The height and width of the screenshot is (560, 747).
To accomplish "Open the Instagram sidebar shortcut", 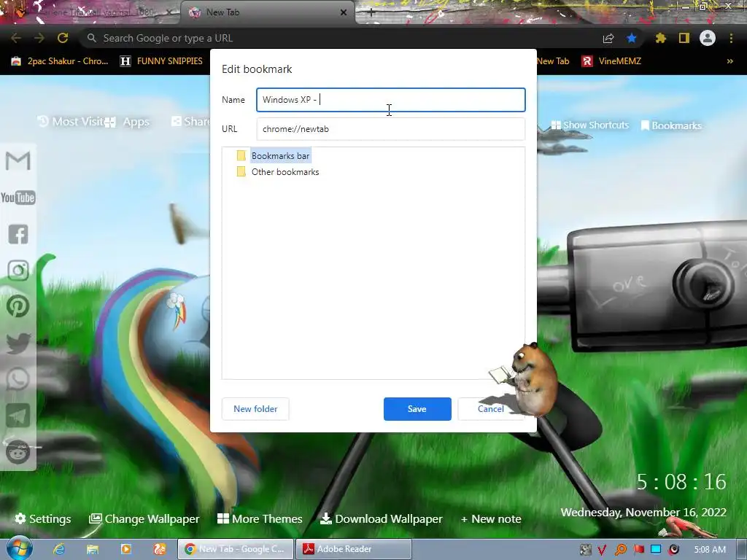I will coord(18,271).
